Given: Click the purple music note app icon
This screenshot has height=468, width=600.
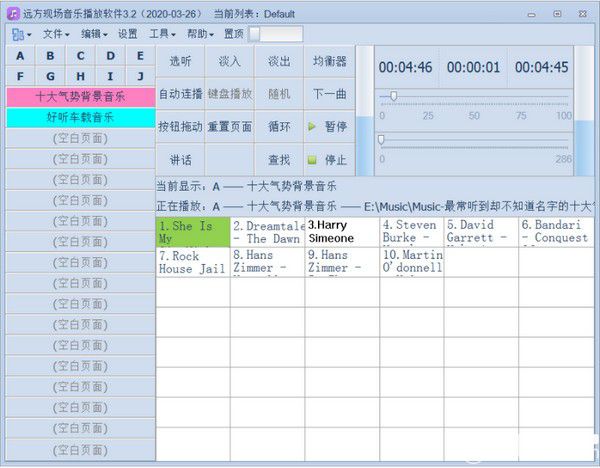Looking at the screenshot, I should click(x=13, y=14).
